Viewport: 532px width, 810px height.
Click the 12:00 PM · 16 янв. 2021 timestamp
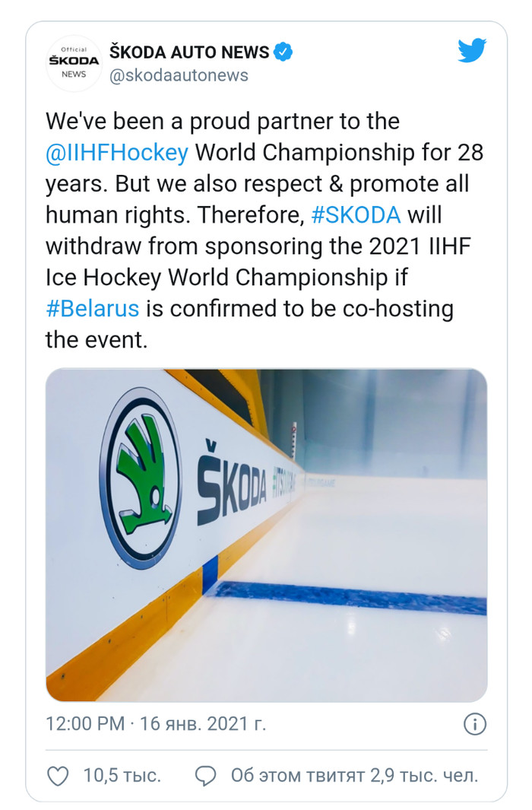[x=157, y=723]
